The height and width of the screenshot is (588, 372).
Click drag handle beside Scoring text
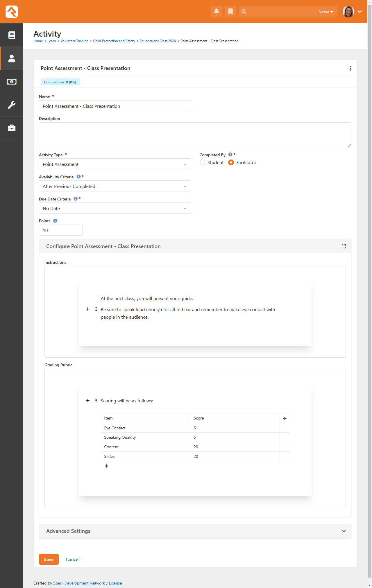96,401
